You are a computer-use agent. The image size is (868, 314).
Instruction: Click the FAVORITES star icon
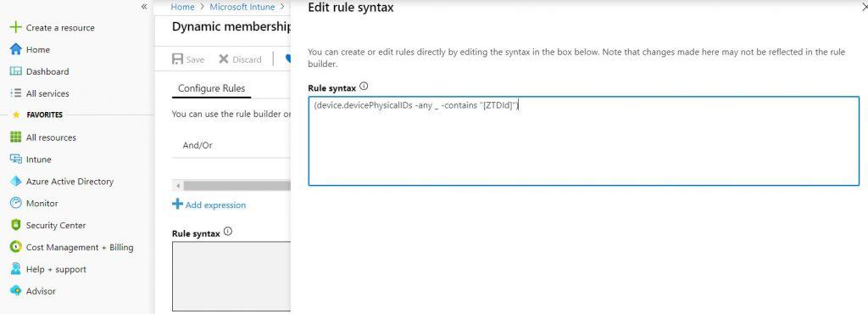(x=16, y=115)
